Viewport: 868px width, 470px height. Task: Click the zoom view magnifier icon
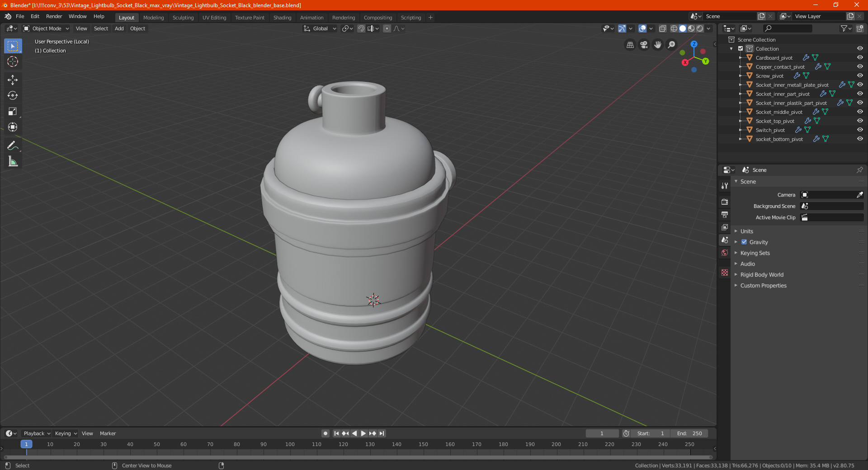pos(672,45)
